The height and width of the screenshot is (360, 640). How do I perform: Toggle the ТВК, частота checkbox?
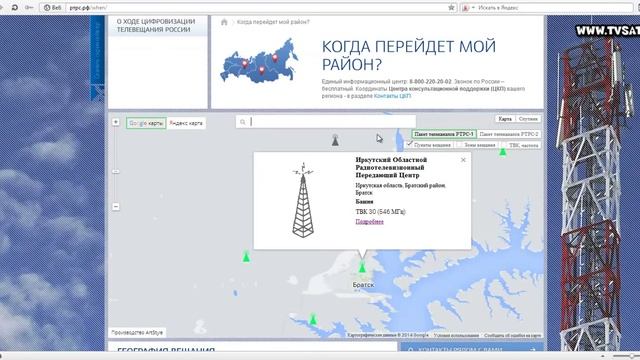[x=504, y=144]
